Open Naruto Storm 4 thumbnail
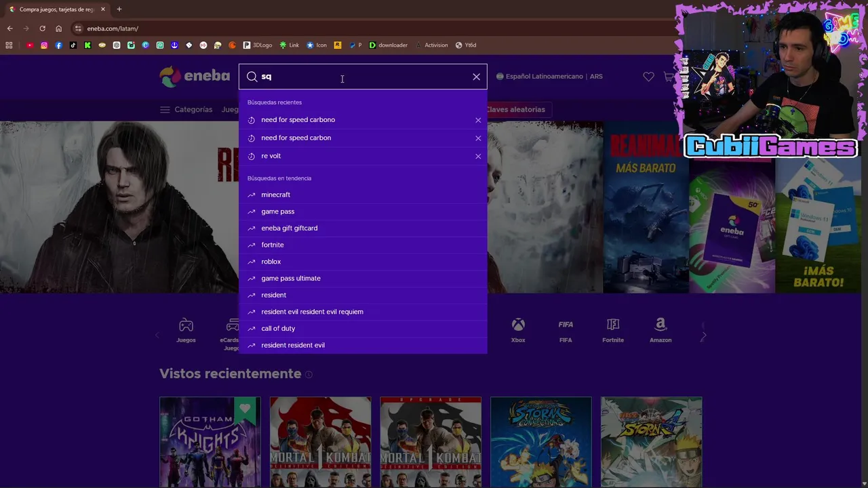Screen dimensions: 868x488 [652, 442]
